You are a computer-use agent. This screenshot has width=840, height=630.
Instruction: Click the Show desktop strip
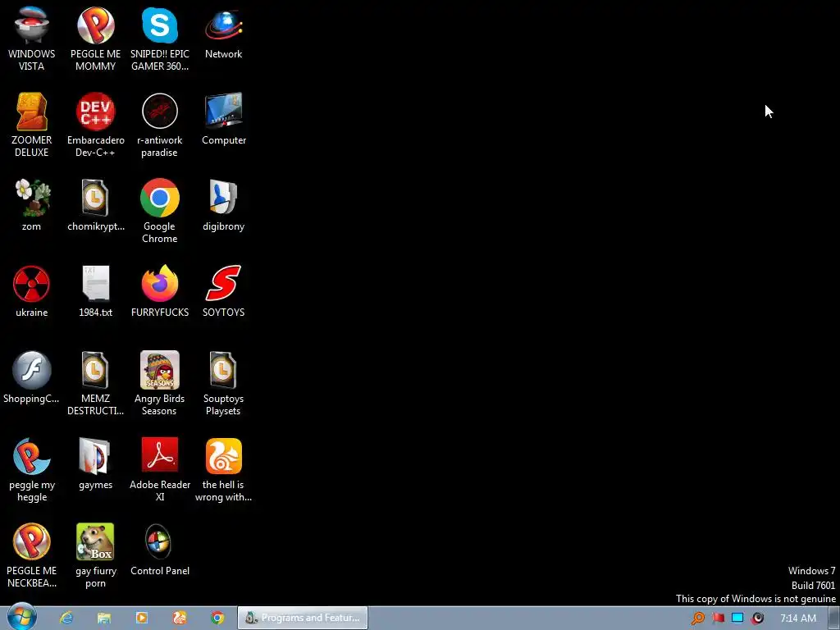pyautogui.click(x=834, y=618)
